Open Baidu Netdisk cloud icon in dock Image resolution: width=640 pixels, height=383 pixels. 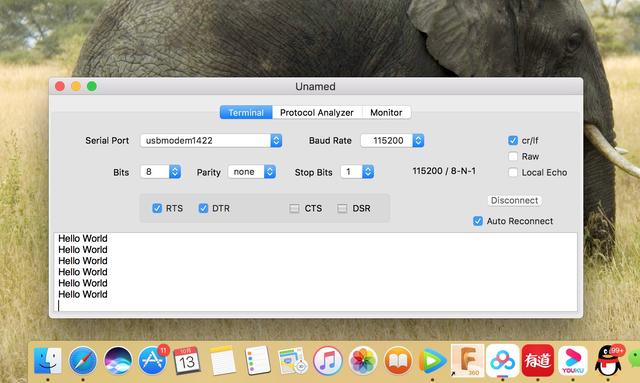pyautogui.click(x=502, y=361)
